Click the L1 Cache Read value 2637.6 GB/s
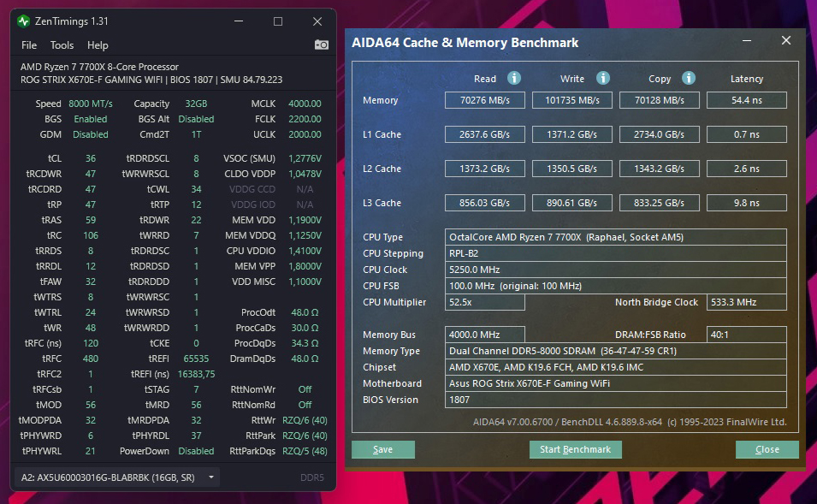Screen dimensions: 817x504 tap(484, 134)
